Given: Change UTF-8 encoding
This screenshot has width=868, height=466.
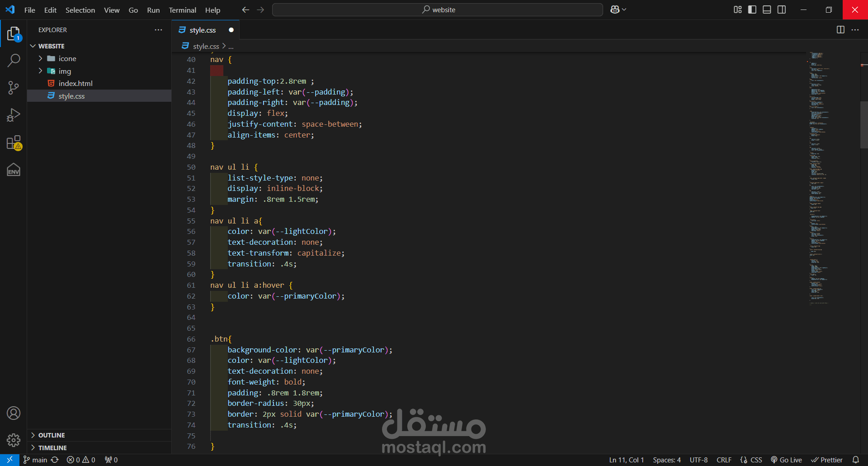Looking at the screenshot, I should point(698,460).
